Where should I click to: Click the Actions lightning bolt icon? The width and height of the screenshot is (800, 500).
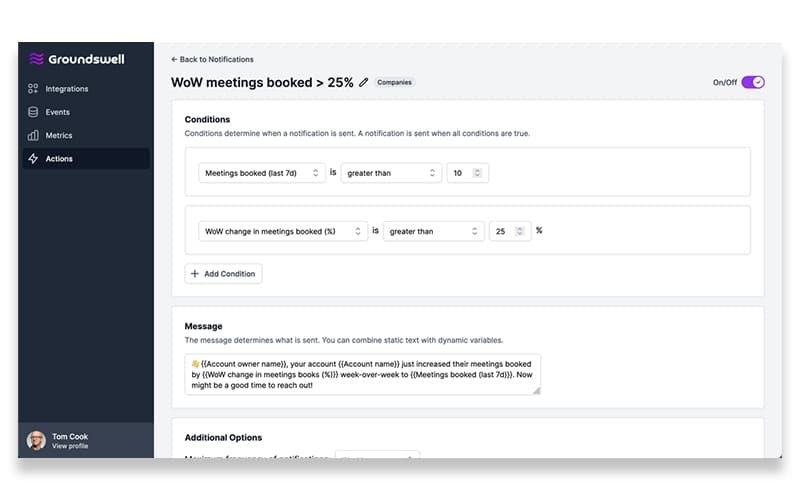[x=33, y=159]
